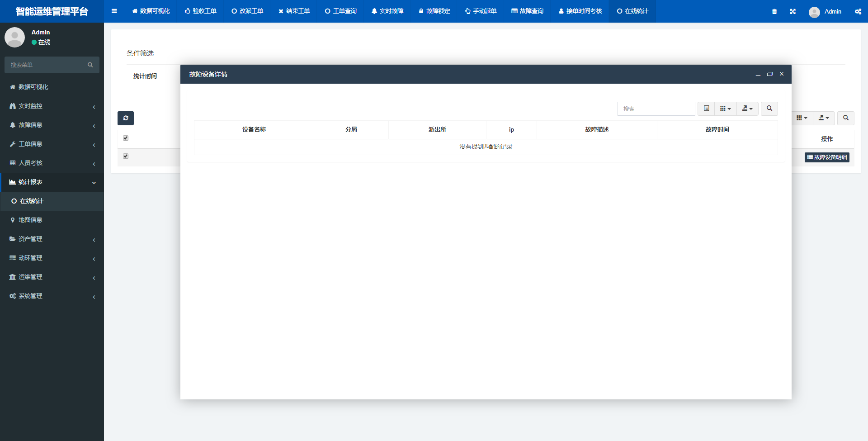Switch to 手动派单 top tab
This screenshot has width=868, height=441.
coord(481,11)
